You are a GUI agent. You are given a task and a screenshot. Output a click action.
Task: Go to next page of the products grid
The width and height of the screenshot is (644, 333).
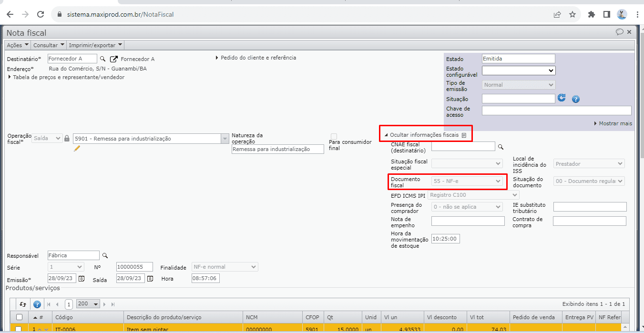click(x=105, y=304)
